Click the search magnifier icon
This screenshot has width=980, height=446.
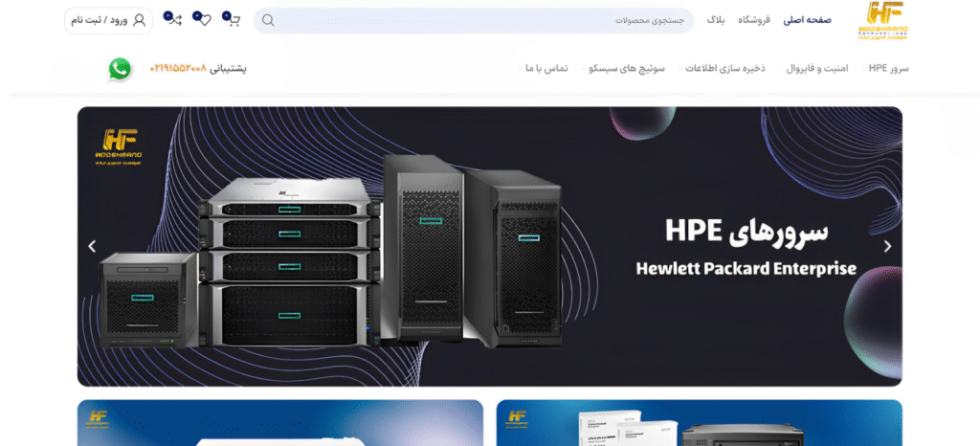(268, 20)
